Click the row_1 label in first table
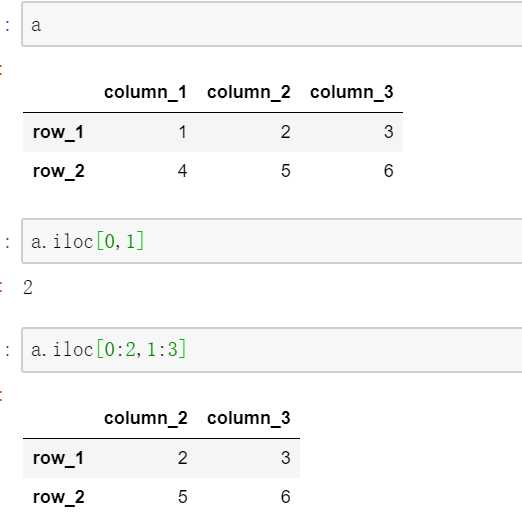This screenshot has height=525, width=522. click(58, 132)
